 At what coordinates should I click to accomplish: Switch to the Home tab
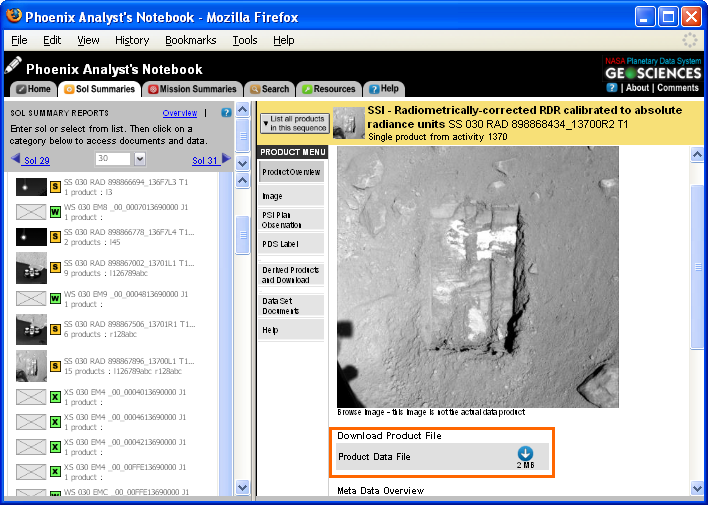[x=33, y=89]
